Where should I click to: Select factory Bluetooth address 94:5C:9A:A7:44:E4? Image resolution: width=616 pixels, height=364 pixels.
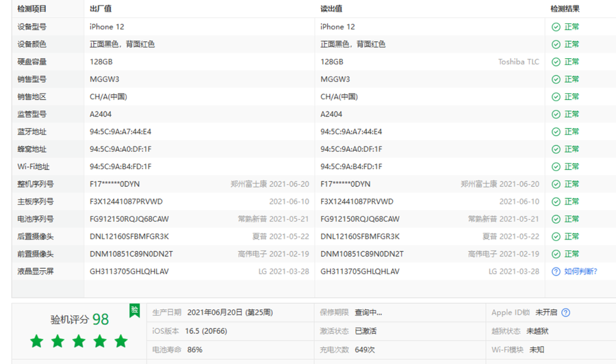(x=120, y=131)
